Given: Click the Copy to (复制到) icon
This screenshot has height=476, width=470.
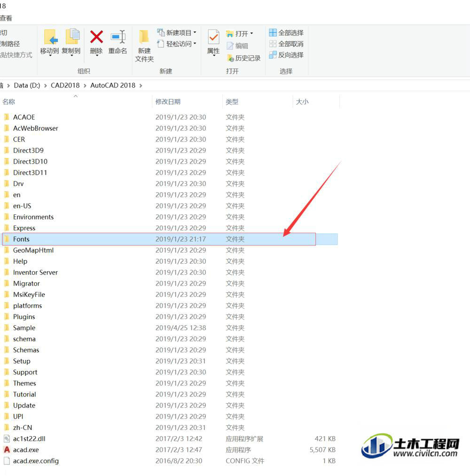Looking at the screenshot, I should point(72,37).
